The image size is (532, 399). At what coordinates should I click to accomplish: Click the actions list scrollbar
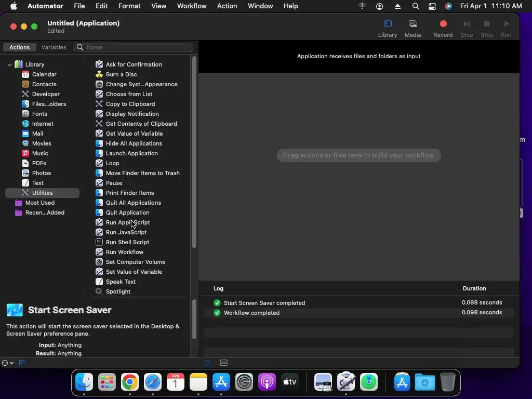click(x=194, y=153)
